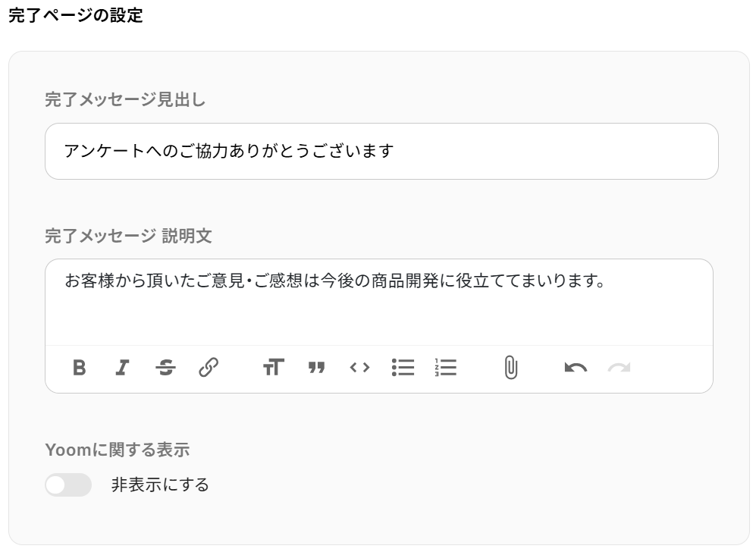756x552 pixels.
Task: Insert a code block
Action: coord(359,368)
